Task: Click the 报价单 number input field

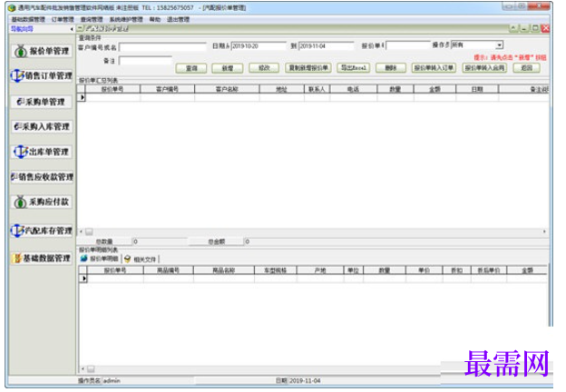Action: tap(408, 45)
